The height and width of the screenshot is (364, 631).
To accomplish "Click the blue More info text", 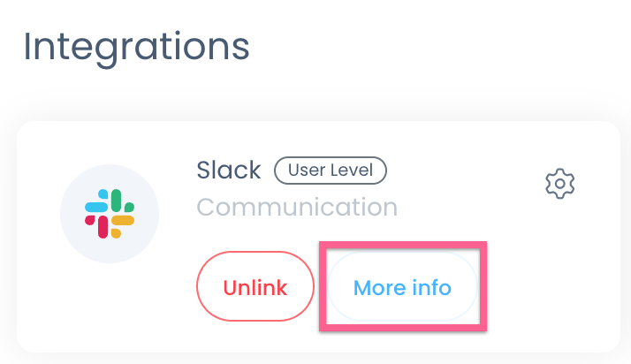I will point(402,287).
